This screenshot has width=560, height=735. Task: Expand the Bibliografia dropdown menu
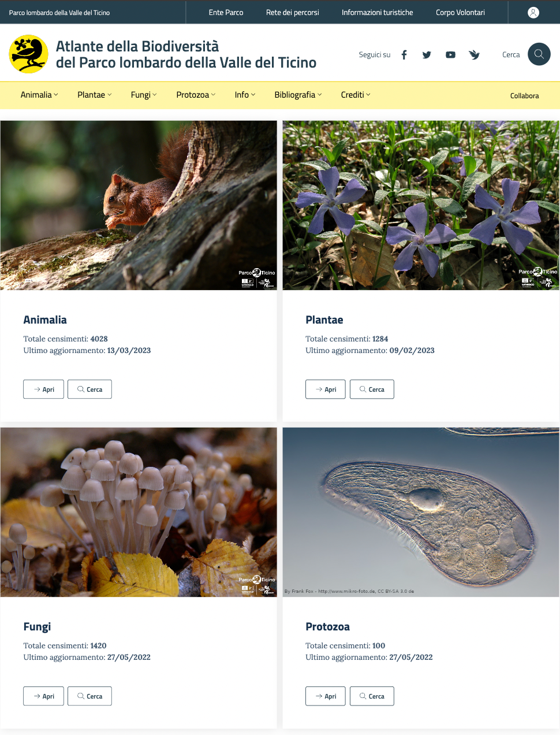click(298, 95)
